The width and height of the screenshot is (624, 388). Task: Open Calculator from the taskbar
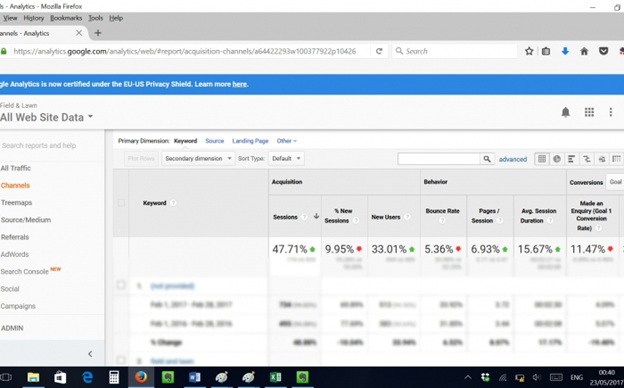click(x=114, y=377)
